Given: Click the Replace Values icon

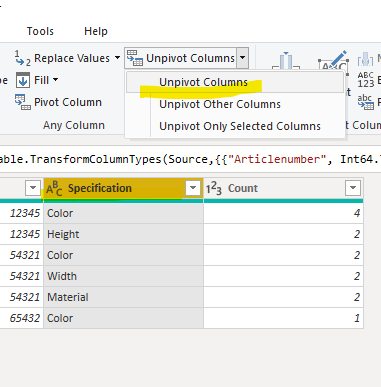Looking at the screenshot, I should 23,58.
